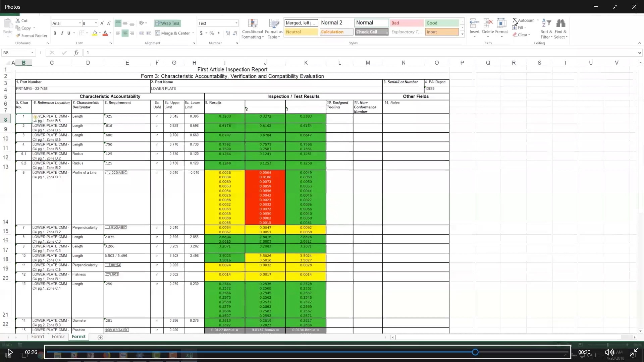Expand the Text number format dropdown
This screenshot has height=362, width=644.
236,23
